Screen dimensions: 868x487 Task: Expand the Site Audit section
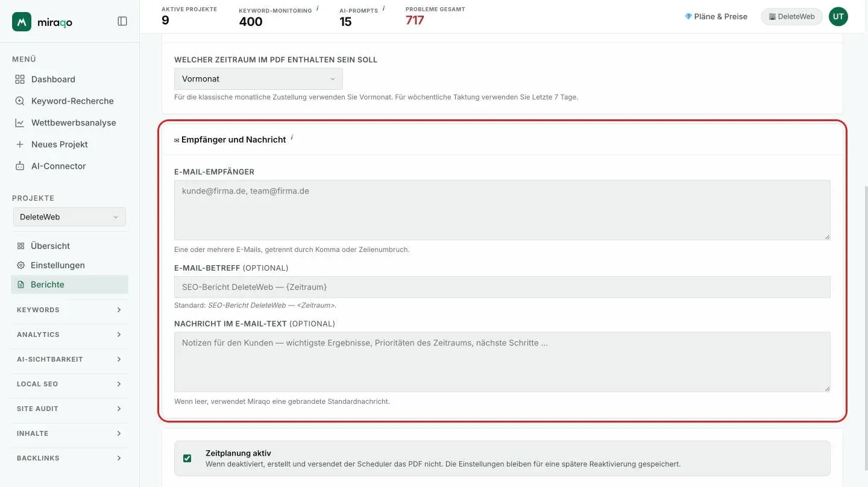click(x=69, y=409)
